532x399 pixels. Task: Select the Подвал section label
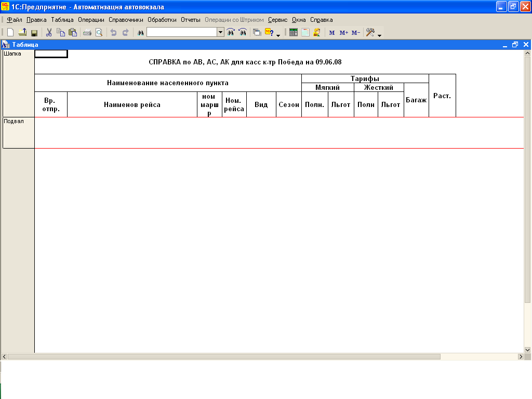(x=18, y=132)
